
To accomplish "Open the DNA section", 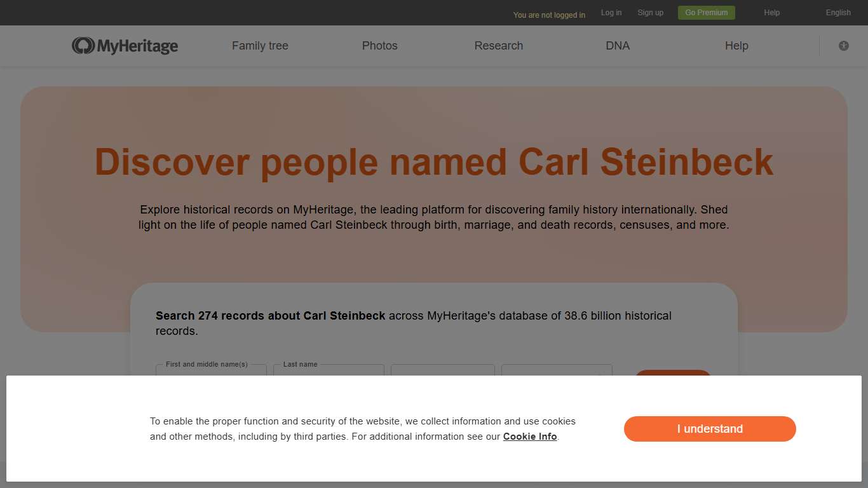I will tap(617, 45).
